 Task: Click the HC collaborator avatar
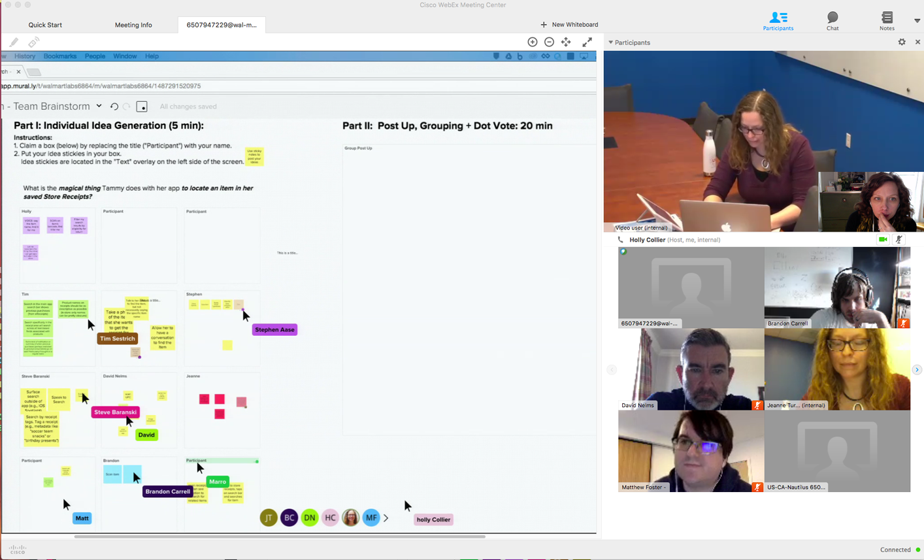point(330,518)
